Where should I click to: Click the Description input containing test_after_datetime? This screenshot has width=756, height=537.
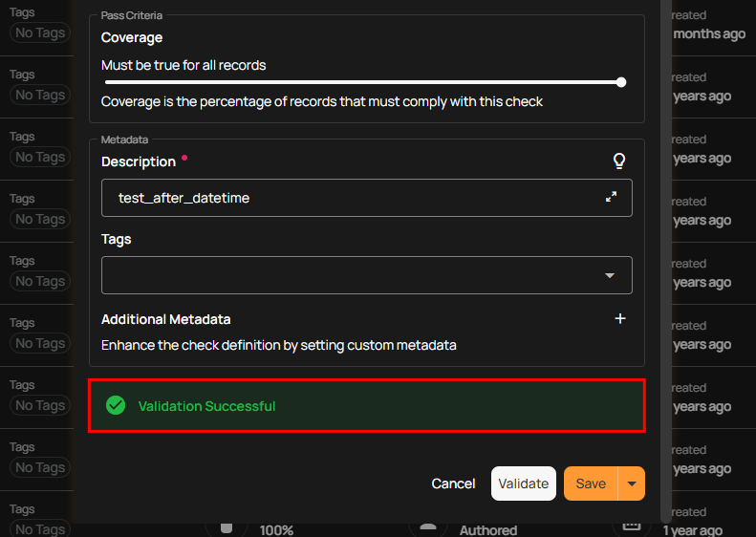[x=366, y=198]
